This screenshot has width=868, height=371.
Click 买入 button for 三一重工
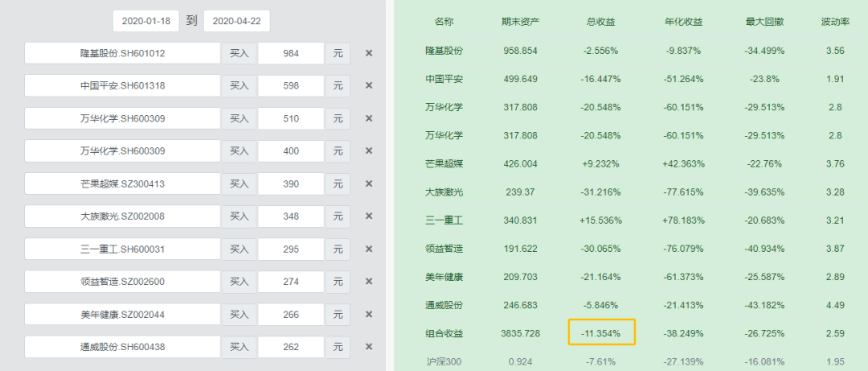coord(240,249)
